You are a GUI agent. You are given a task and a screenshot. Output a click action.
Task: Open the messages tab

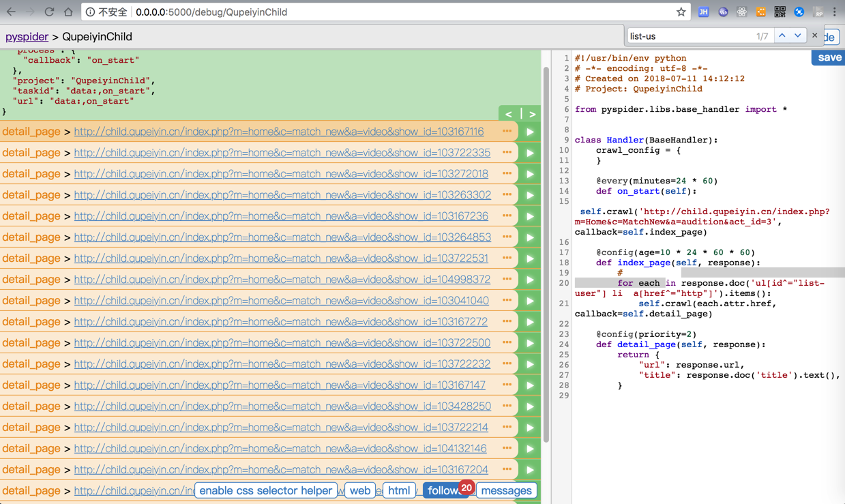(x=506, y=490)
